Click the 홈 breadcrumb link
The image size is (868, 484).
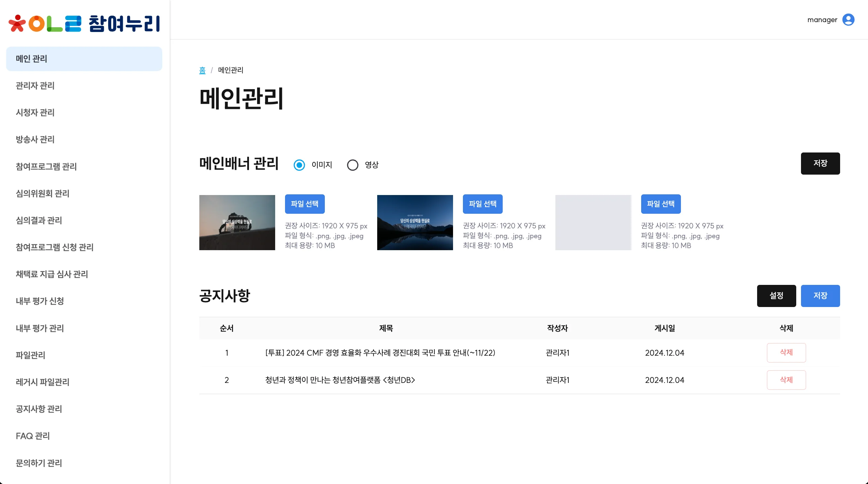coord(202,70)
